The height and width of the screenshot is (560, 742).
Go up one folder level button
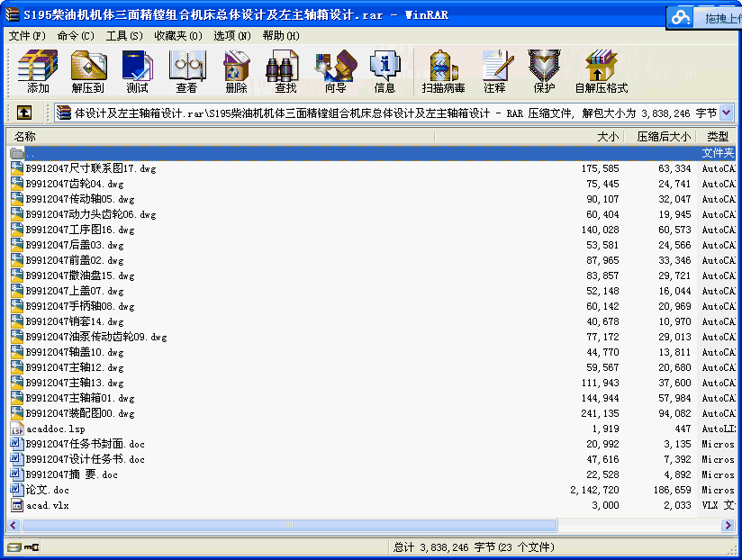tap(24, 113)
